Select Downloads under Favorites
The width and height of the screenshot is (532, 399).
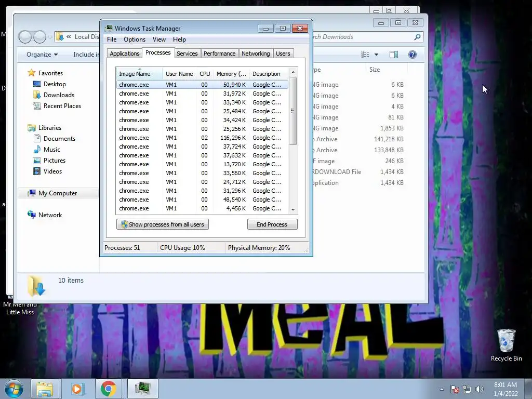pos(54,95)
